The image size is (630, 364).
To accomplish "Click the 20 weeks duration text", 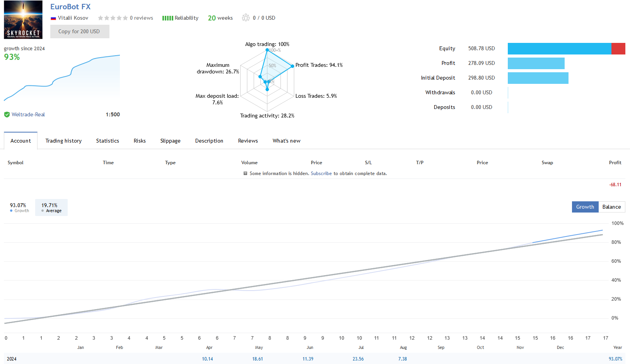I will pos(220,18).
